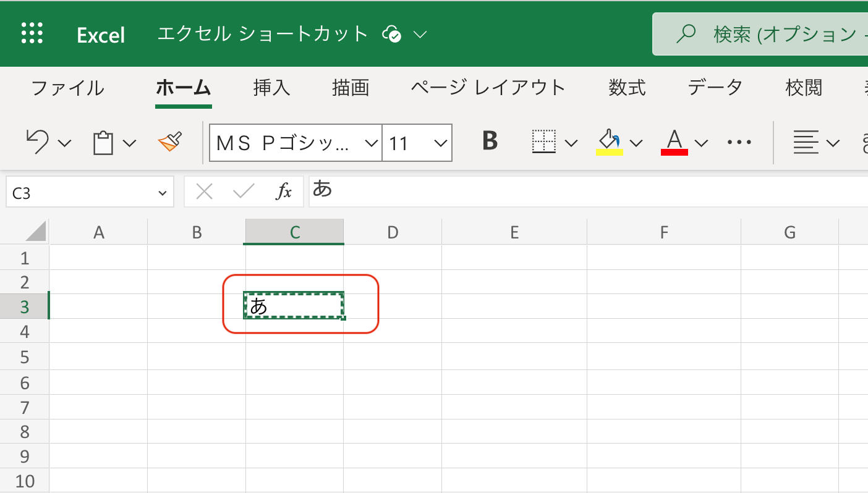The image size is (868, 493).
Task: Click the 検索 search box
Action: (760, 35)
